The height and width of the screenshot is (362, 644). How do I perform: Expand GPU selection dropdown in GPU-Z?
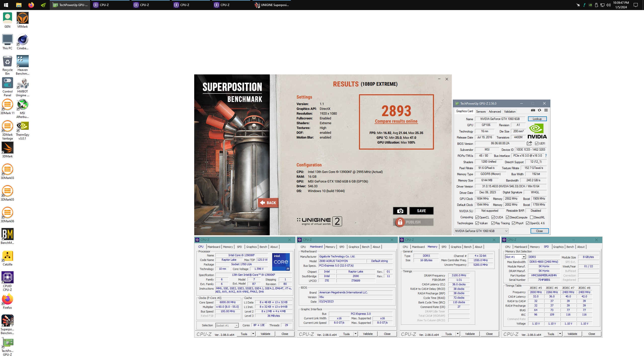coord(481,231)
